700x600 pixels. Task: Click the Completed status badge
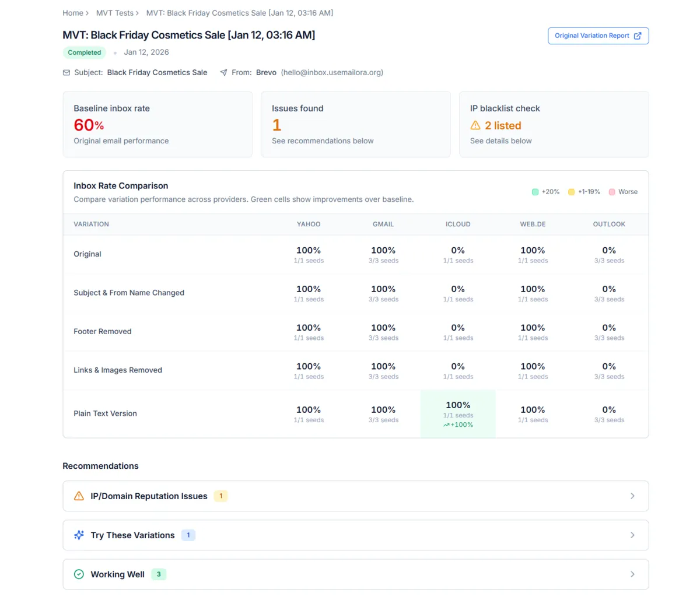85,52
